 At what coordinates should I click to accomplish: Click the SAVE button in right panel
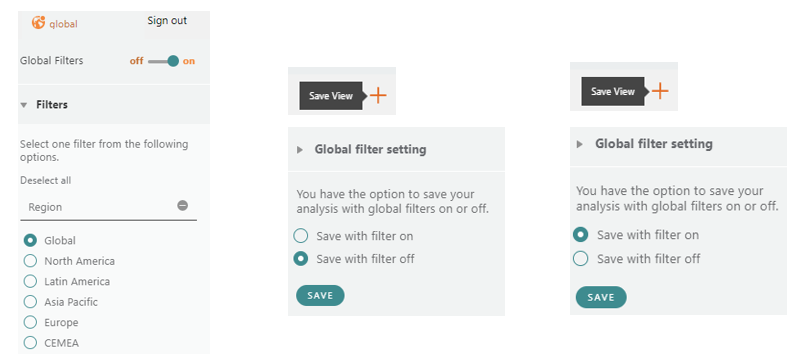pos(601,297)
